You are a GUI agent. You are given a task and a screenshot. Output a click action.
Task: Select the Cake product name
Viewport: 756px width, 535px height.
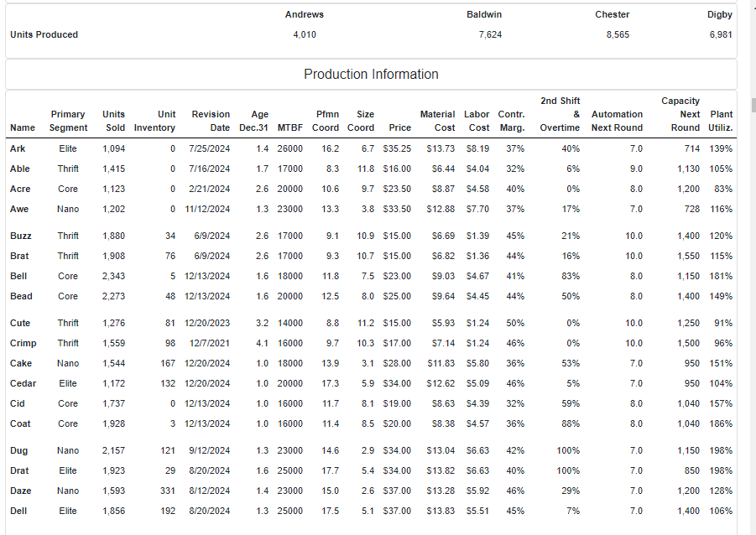[x=21, y=363]
